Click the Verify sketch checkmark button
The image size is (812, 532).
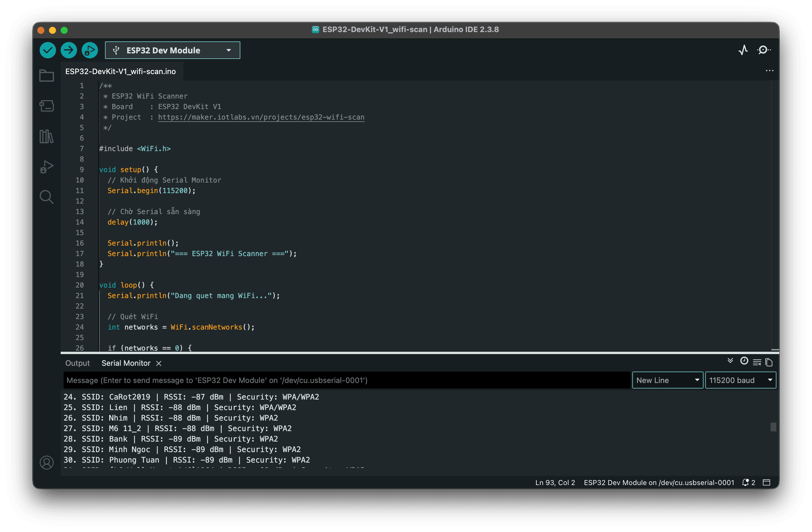coord(48,50)
